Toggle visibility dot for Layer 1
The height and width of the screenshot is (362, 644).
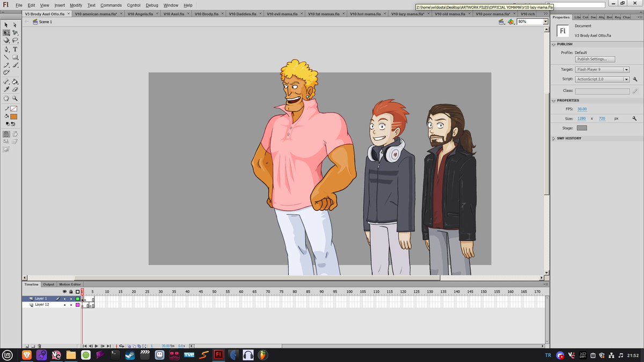[x=64, y=299]
